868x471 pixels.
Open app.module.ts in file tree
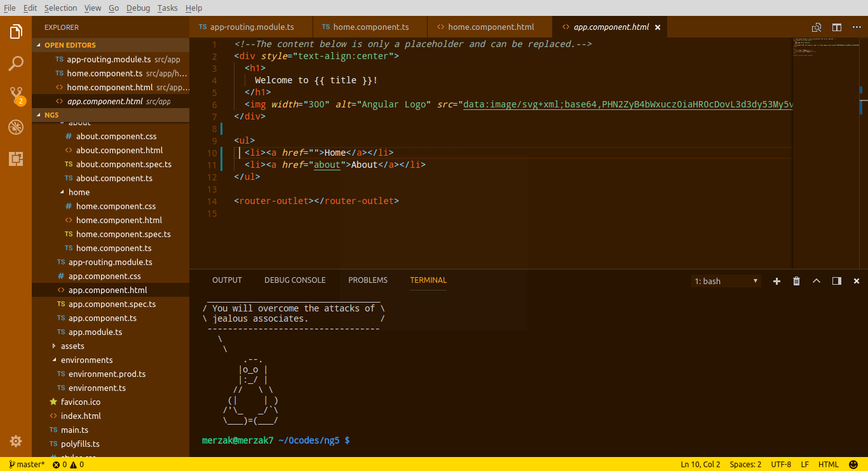click(95, 332)
